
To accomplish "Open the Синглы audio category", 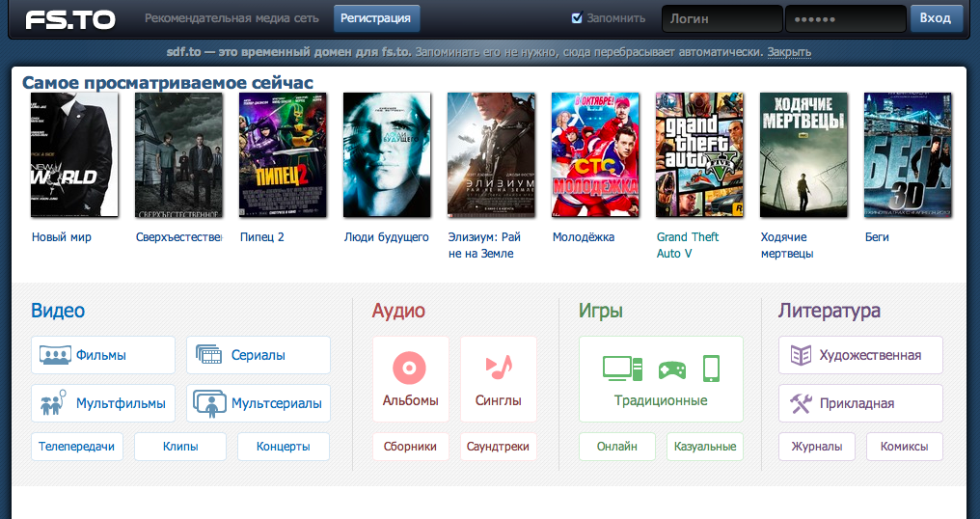I will (498, 379).
